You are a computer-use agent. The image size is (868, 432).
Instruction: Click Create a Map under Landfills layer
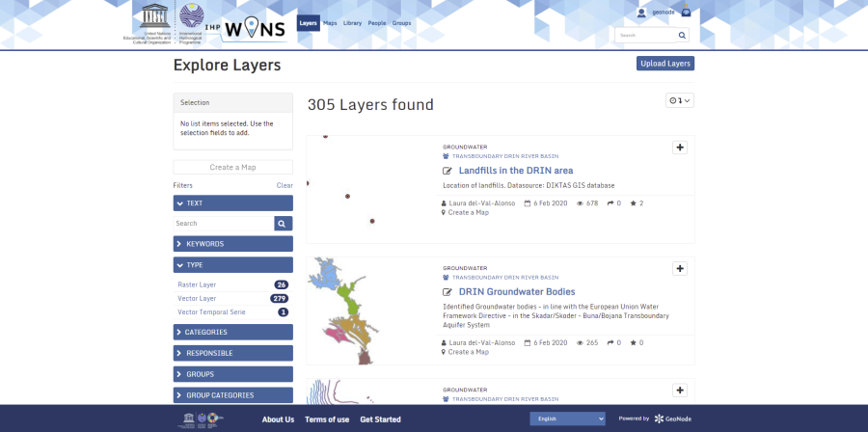pyautogui.click(x=469, y=212)
